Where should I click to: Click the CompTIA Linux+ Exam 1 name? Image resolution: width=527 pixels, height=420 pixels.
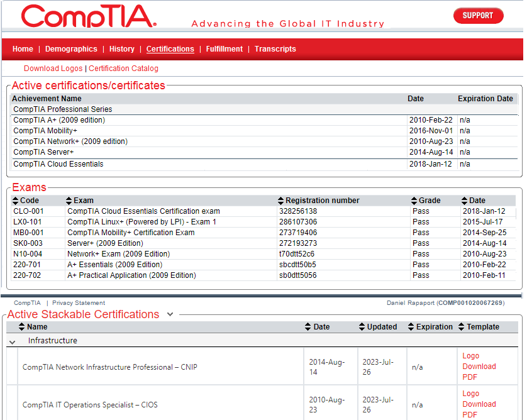(x=142, y=222)
